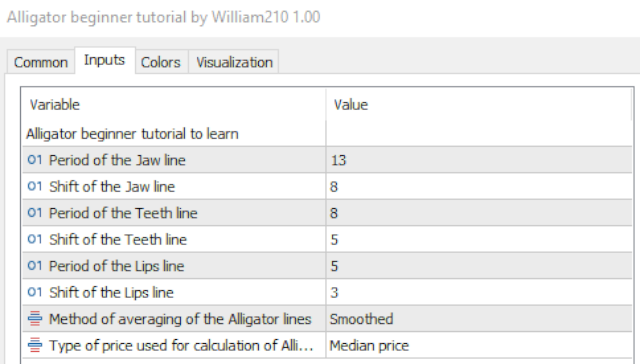Screen dimensions: 640x364
Task: Select 'Shift of the Teeth line' label
Action: click(x=118, y=240)
